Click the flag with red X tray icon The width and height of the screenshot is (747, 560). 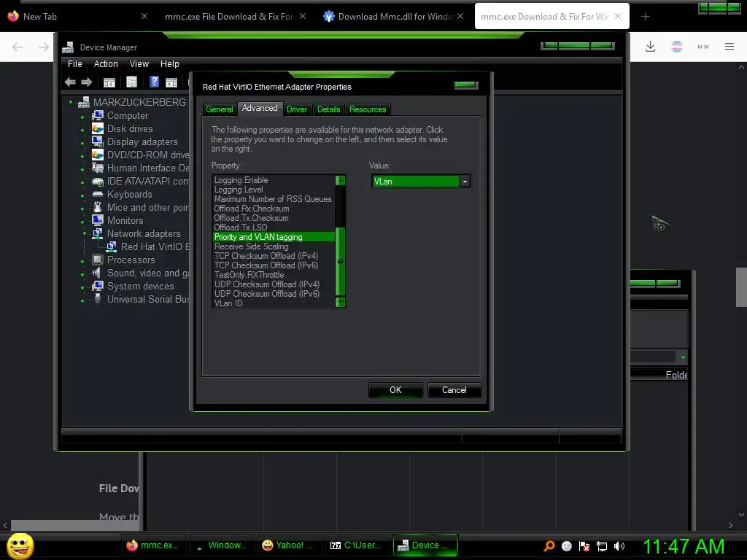(584, 546)
